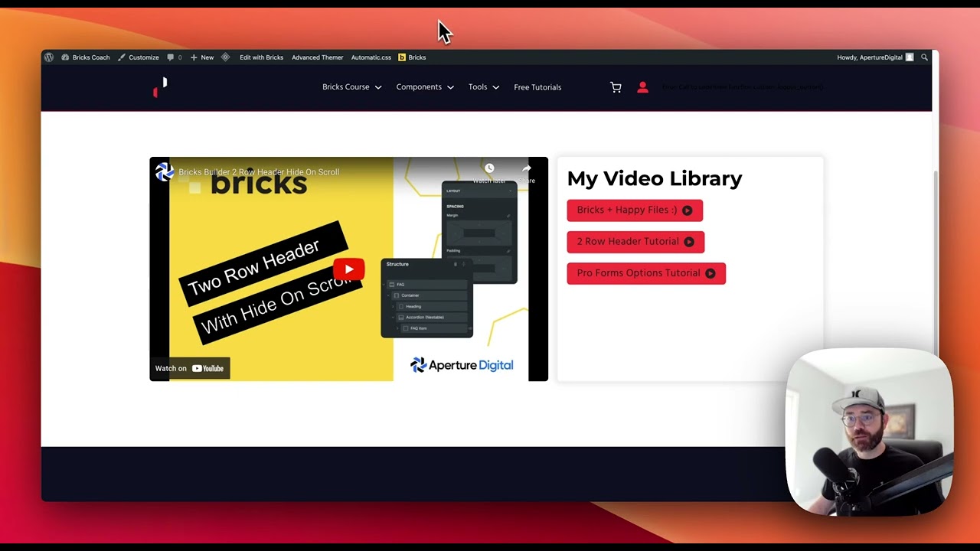
Task: Expand the Bricks Course dropdown chevron
Action: (x=378, y=87)
